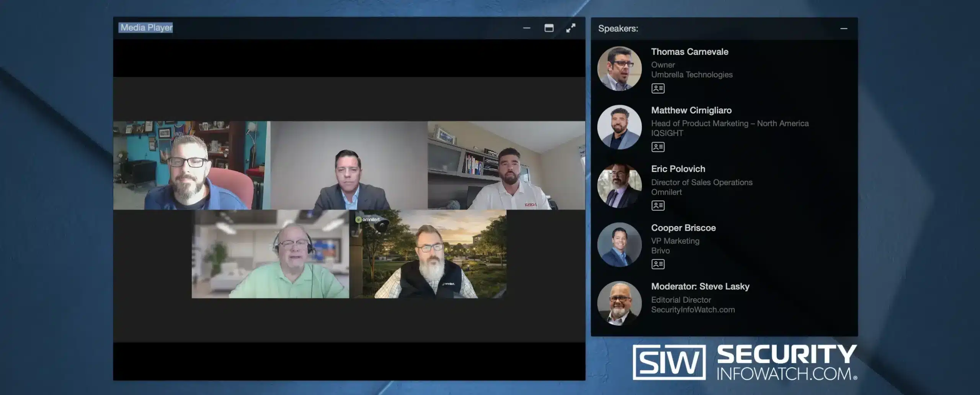Click Moderator: Steve Lasky name
Image resolution: width=980 pixels, height=395 pixels.
[x=700, y=287]
